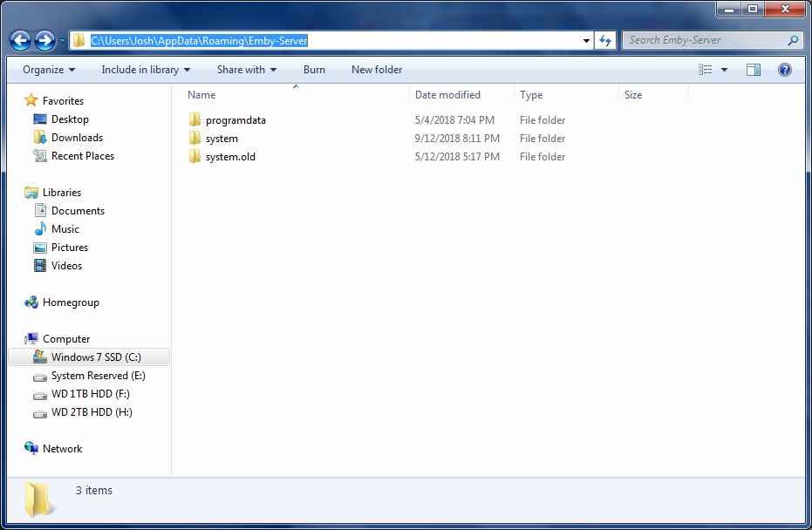The height and width of the screenshot is (530, 812).
Task: Open recent pages dropdown beside Forward arrow
Action: 62,40
